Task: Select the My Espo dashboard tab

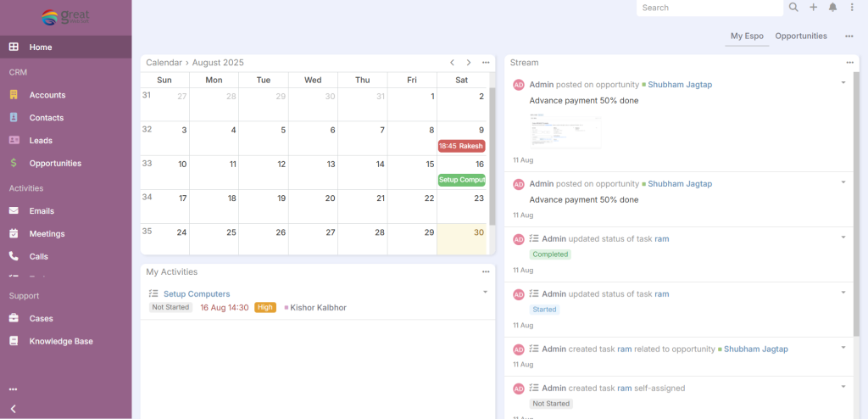Action: click(747, 36)
